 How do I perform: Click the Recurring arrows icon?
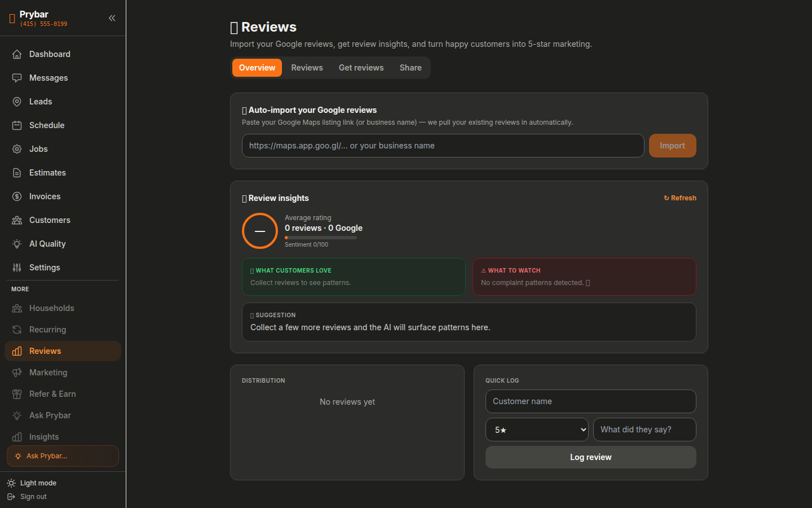[17, 330]
